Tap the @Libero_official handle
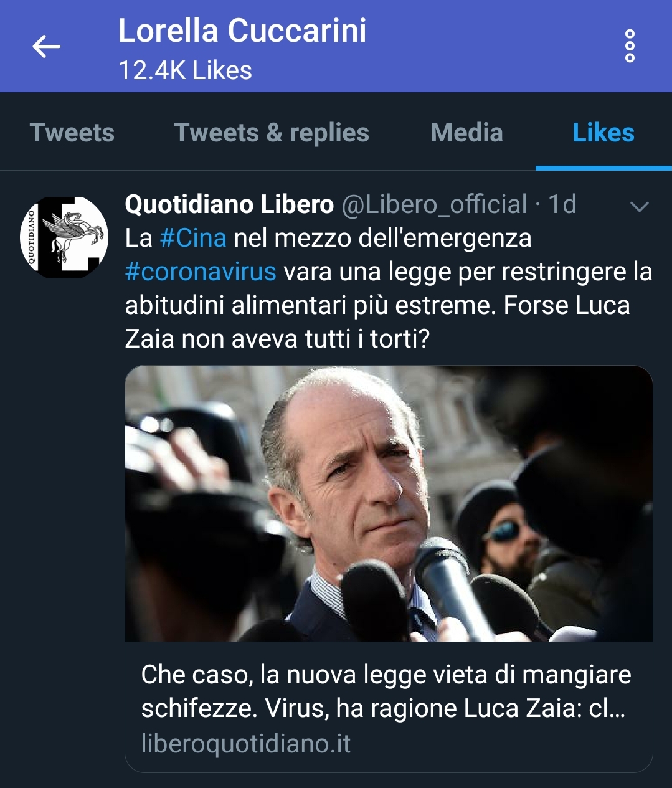The height and width of the screenshot is (788, 672). (434, 204)
